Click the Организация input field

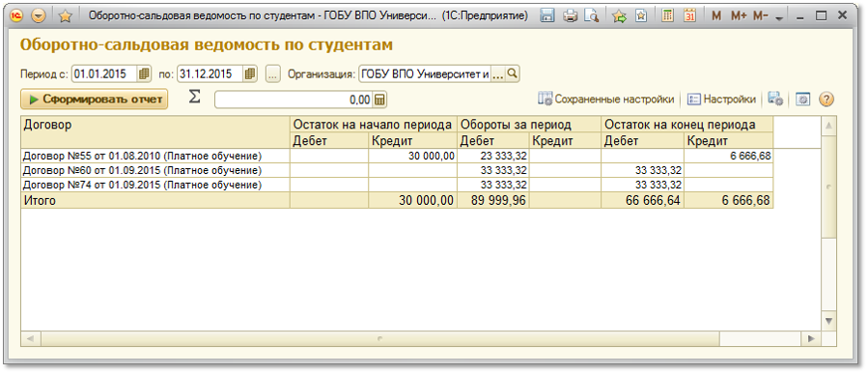pyautogui.click(x=425, y=73)
